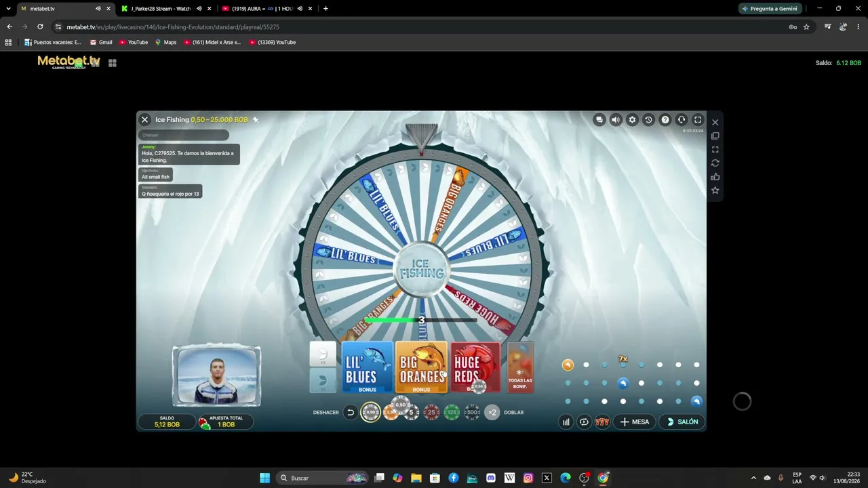Viewport: 868px width, 488px height.
Task: Mute the game sound
Action: [616, 120]
